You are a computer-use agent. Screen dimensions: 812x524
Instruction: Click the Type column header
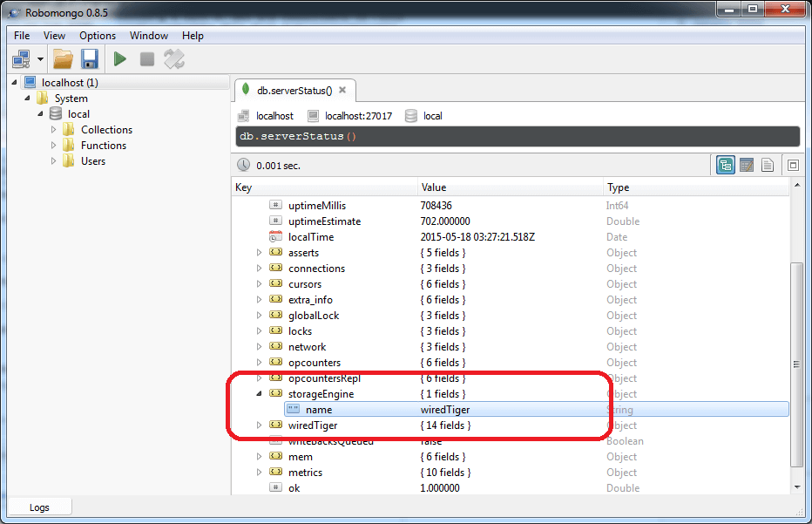pyautogui.click(x=696, y=187)
